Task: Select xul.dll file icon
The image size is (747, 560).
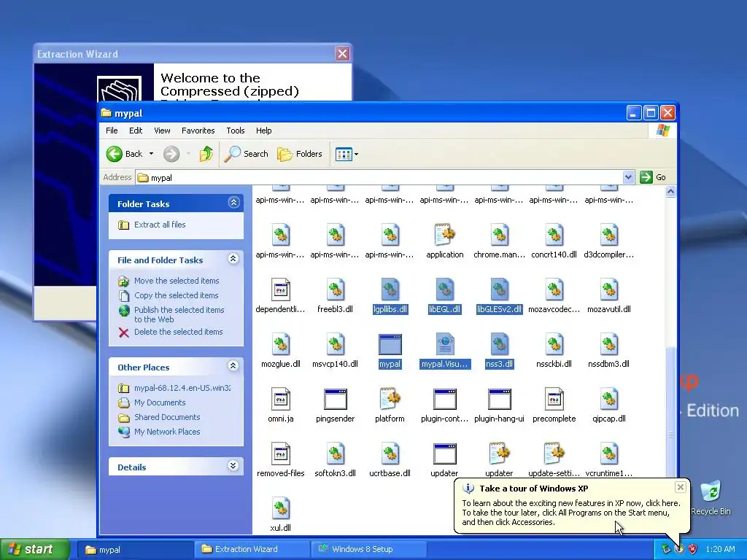Action: click(281, 508)
